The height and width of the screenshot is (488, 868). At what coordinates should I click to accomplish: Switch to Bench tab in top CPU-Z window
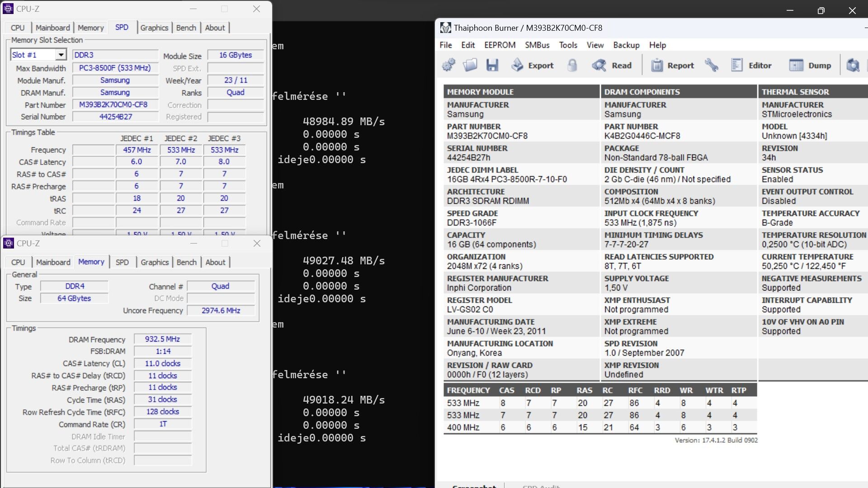[x=186, y=28]
